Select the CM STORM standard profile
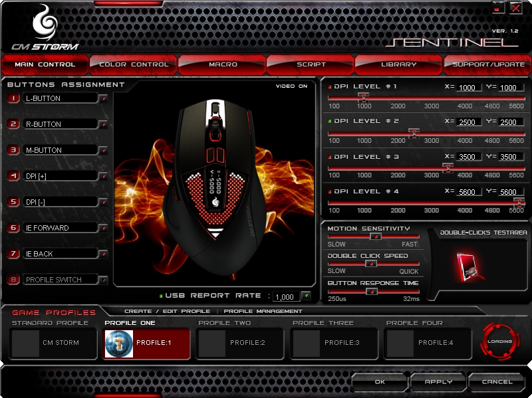The height and width of the screenshot is (398, 532). tap(53, 344)
